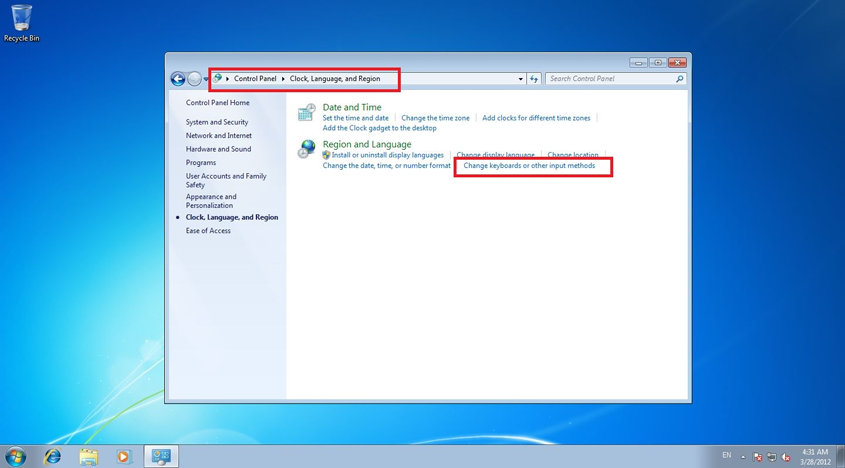845x468 pixels.
Task: Maximize the Control Panel window
Action: (x=657, y=63)
